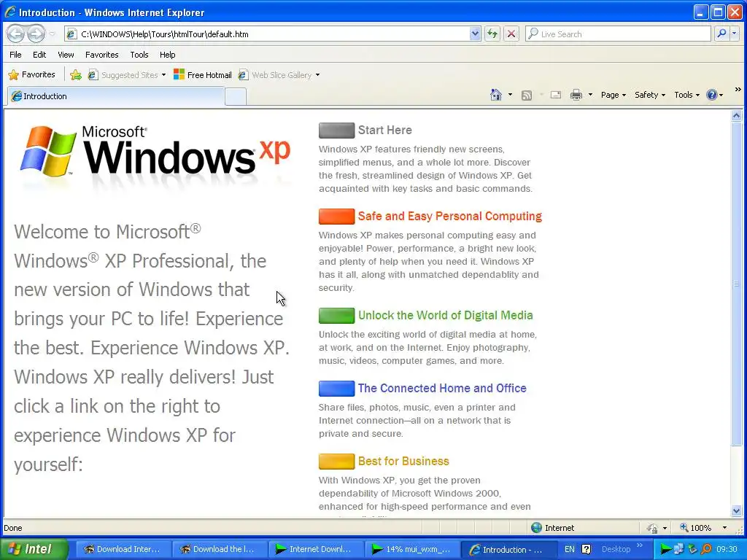Click the green Digital Media swatch
This screenshot has height=560, width=747.
click(336, 315)
